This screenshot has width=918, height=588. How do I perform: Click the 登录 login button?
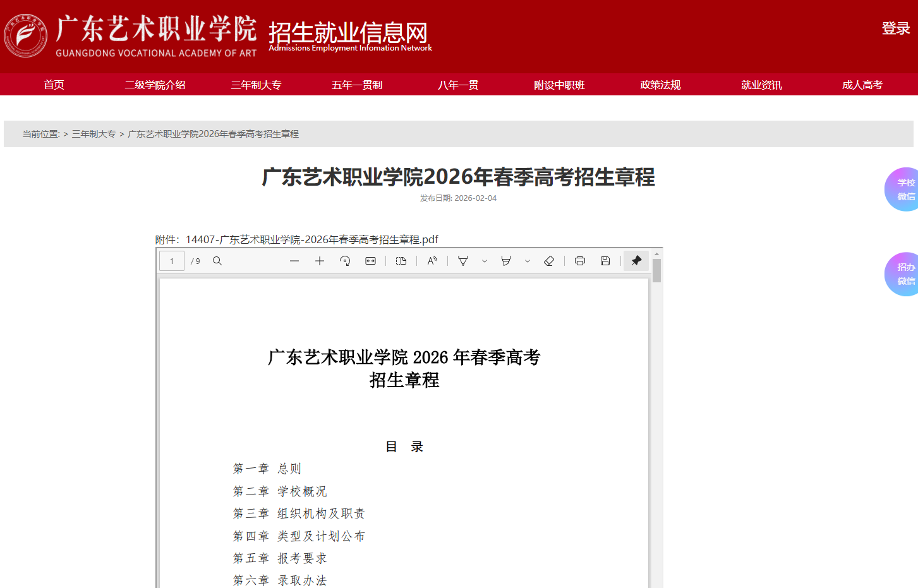point(895,28)
